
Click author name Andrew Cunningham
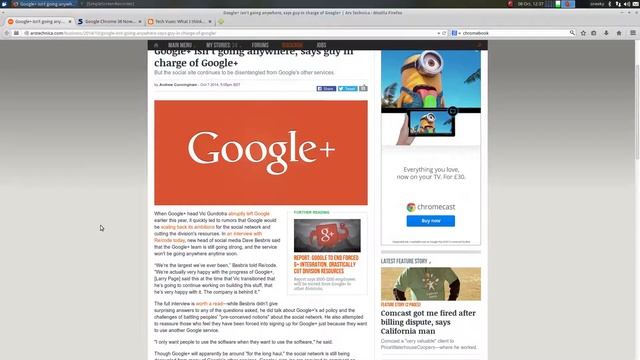click(178, 85)
